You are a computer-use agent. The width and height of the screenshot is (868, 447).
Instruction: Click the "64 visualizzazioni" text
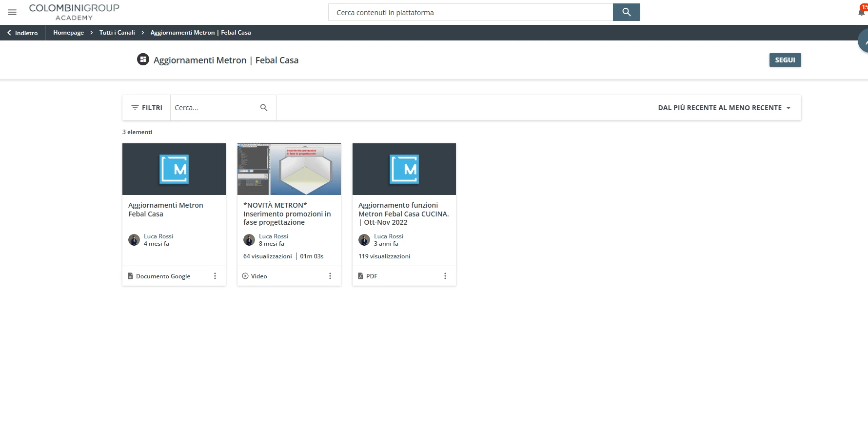268,256
